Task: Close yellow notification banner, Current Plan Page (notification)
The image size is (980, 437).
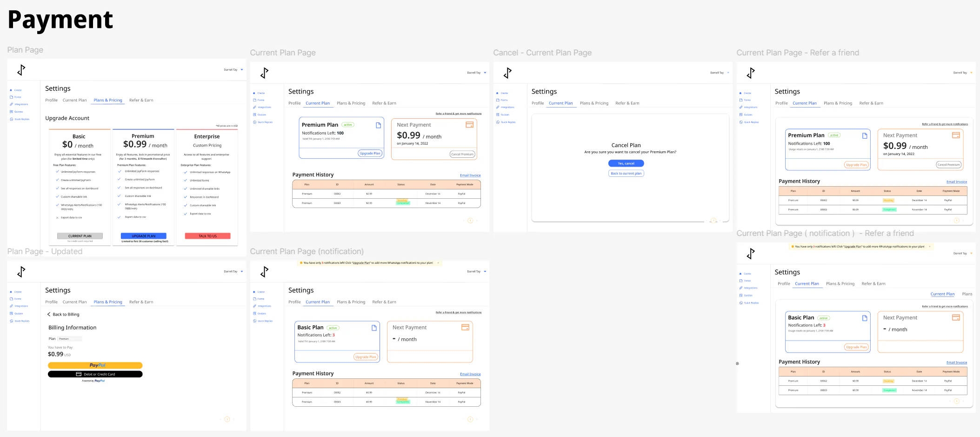Action: (x=438, y=263)
